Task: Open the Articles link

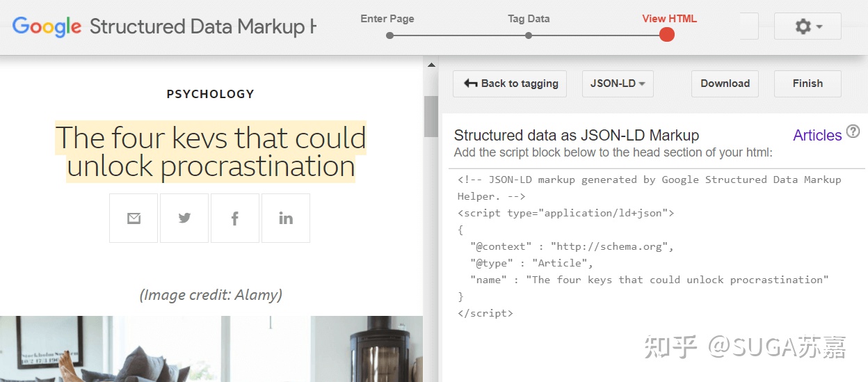Action: (817, 135)
